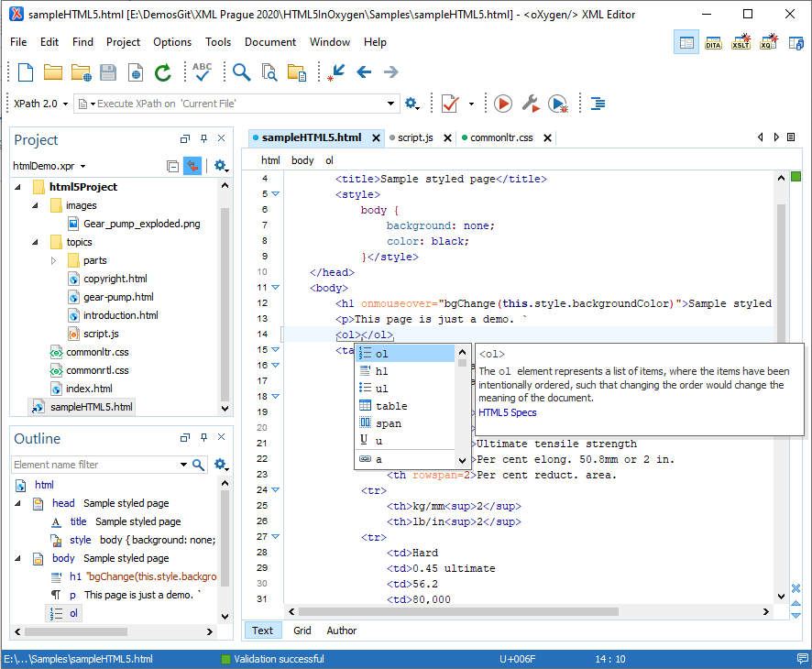Switch to script.js tab
812x669 pixels.
[x=415, y=137]
